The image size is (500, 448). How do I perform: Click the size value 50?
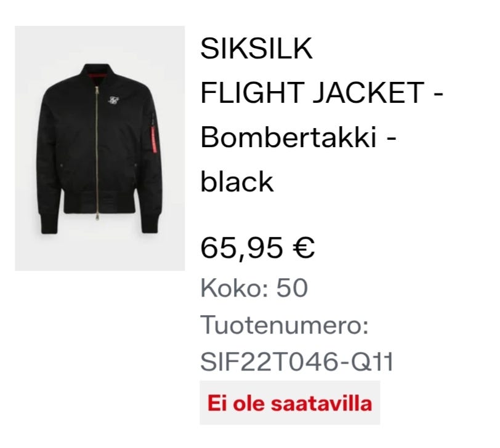[292, 288]
